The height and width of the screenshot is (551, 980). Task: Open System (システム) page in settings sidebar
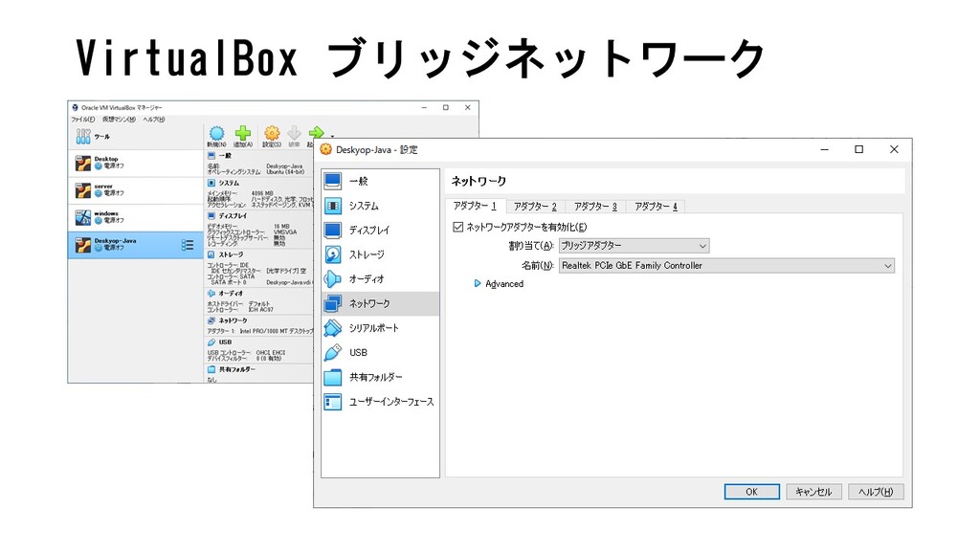(380, 206)
